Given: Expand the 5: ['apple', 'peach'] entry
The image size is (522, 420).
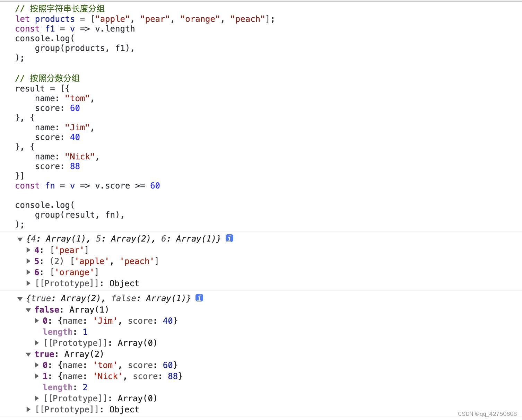Looking at the screenshot, I should click(x=28, y=261).
